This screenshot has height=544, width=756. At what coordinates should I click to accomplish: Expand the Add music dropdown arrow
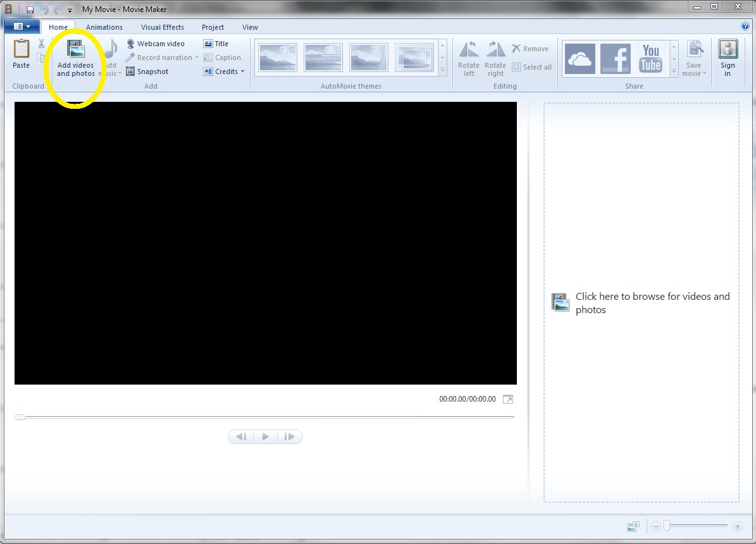(120, 74)
